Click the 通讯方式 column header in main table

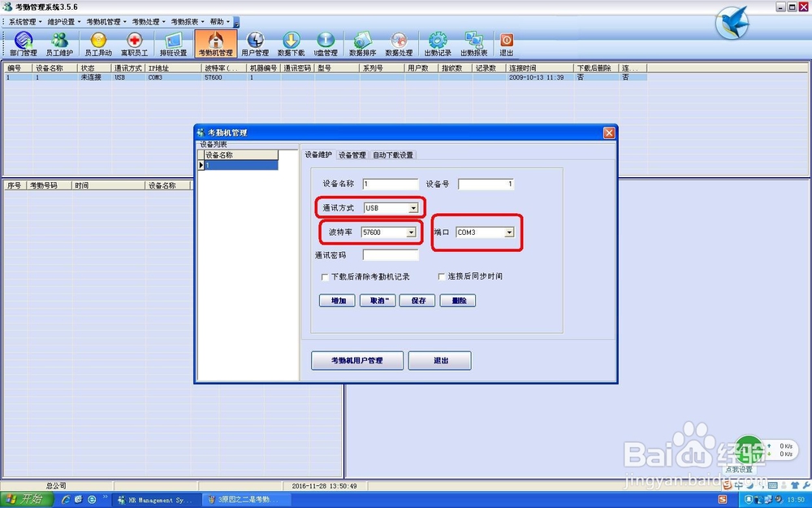point(129,68)
